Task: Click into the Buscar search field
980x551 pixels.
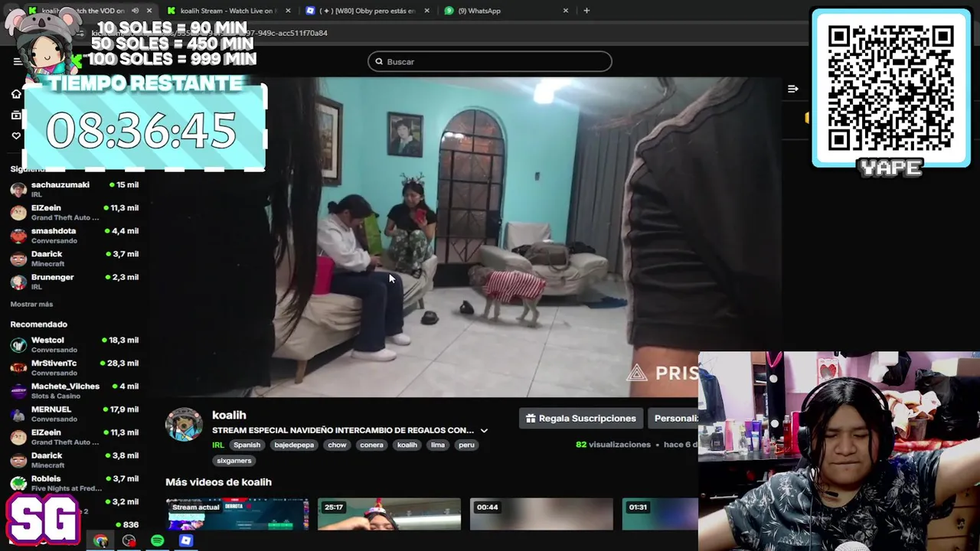Action: tap(490, 61)
